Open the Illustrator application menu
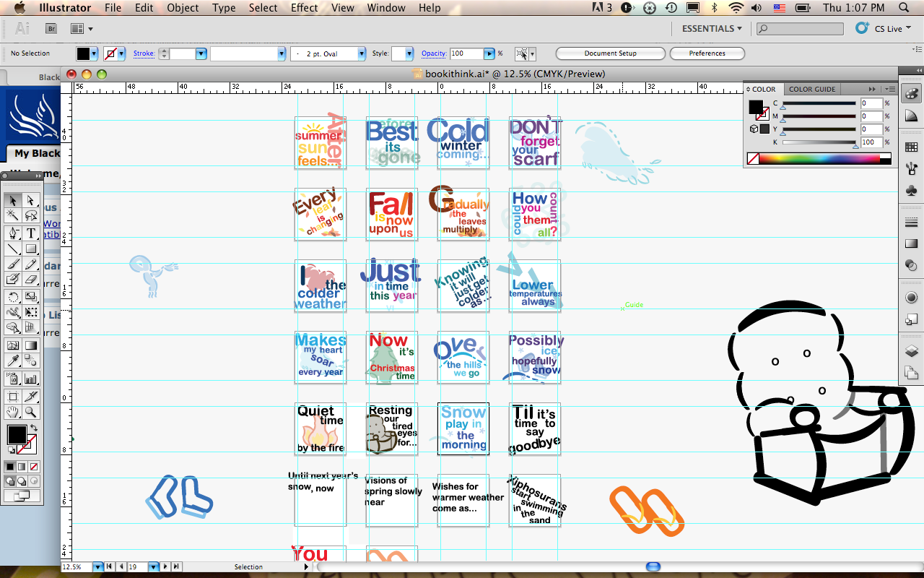The height and width of the screenshot is (578, 924). pyautogui.click(x=65, y=8)
